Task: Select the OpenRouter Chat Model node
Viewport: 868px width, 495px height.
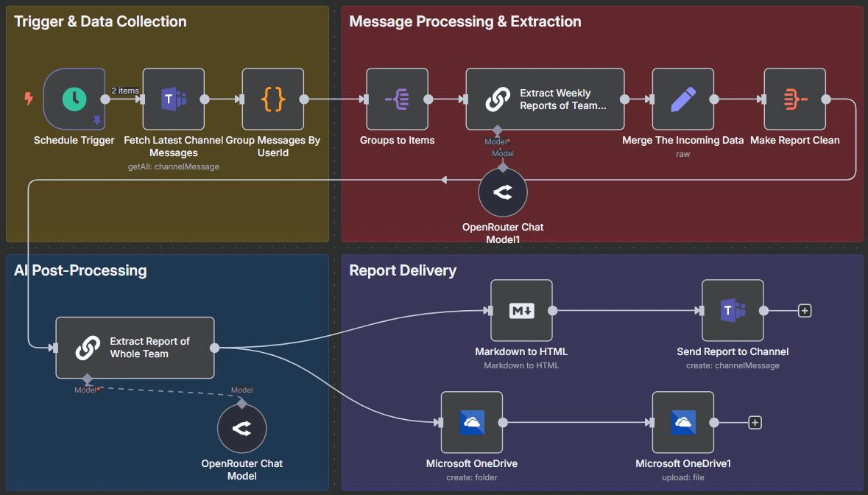Action: pyautogui.click(x=242, y=429)
